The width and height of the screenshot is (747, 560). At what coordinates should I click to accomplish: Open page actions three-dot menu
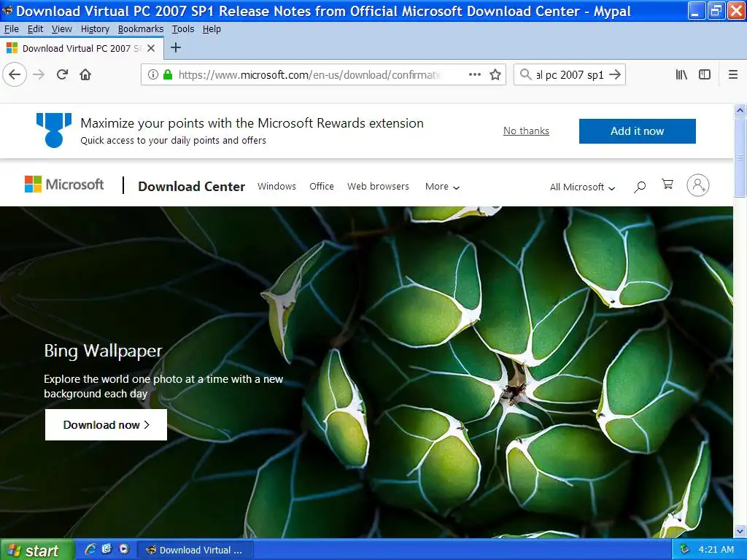point(474,75)
